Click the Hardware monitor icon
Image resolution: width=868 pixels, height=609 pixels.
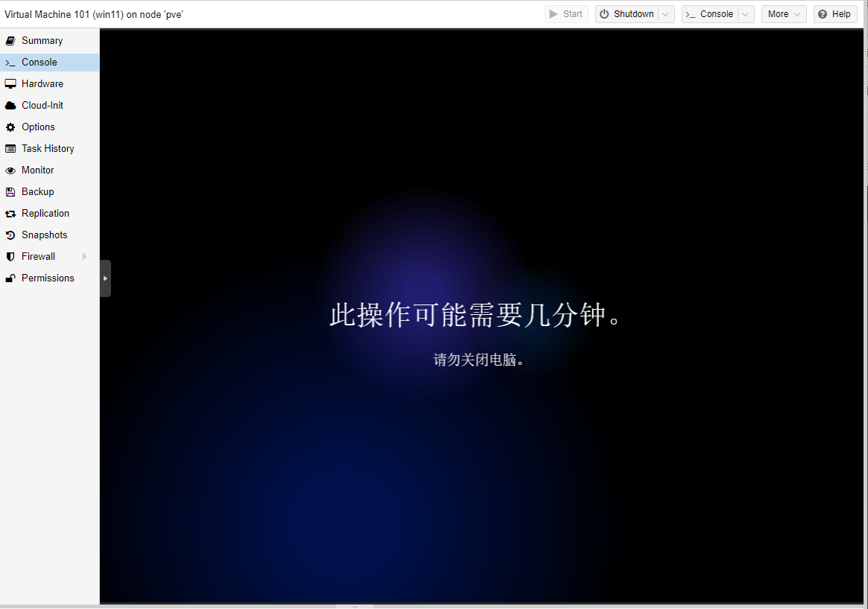(x=10, y=84)
